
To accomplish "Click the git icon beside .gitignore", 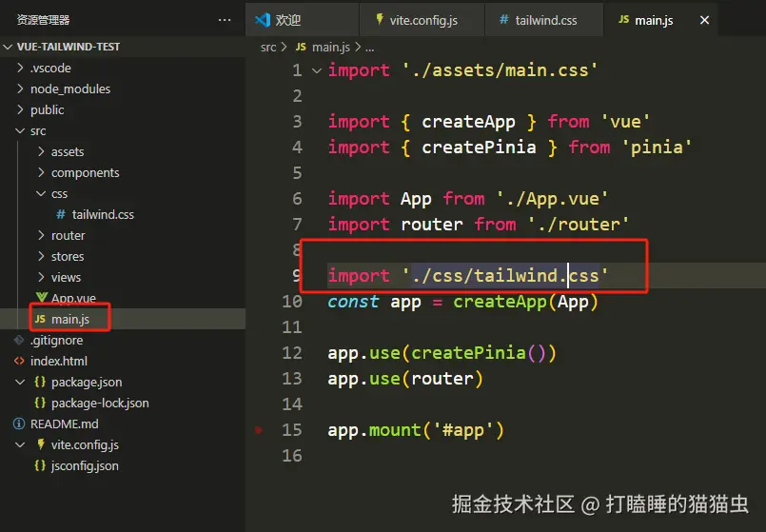I will coord(19,340).
